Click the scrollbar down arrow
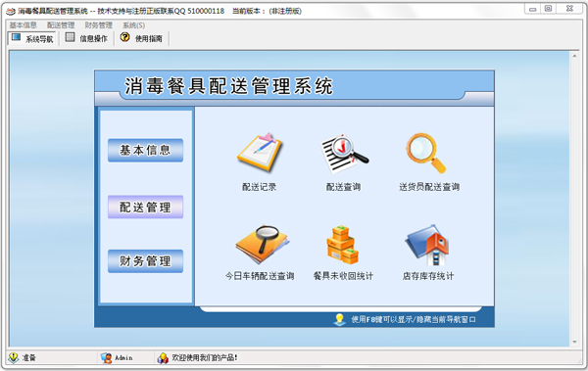 coord(574,342)
